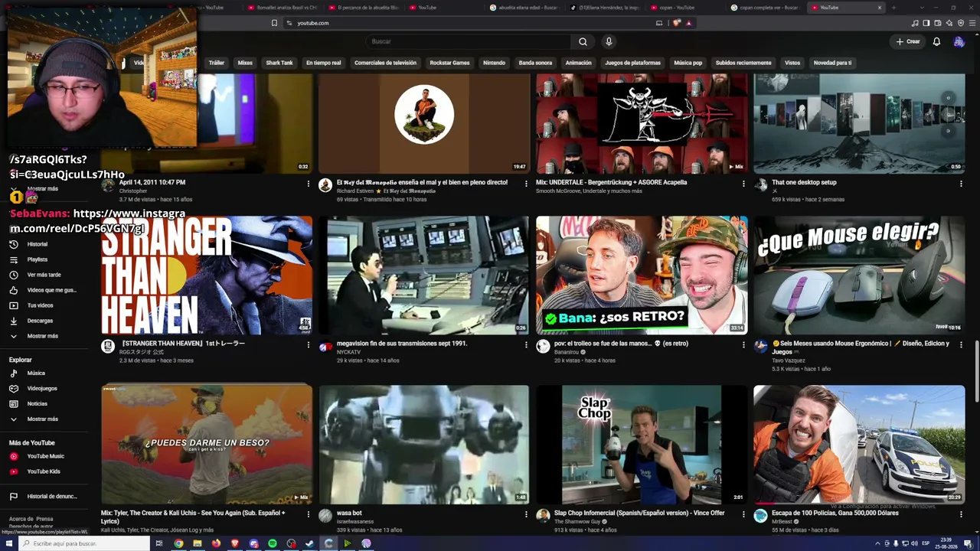Open options menu for 'megavision fin de sus transmisiones'
This screenshot has height=551, width=980.
[x=526, y=345]
